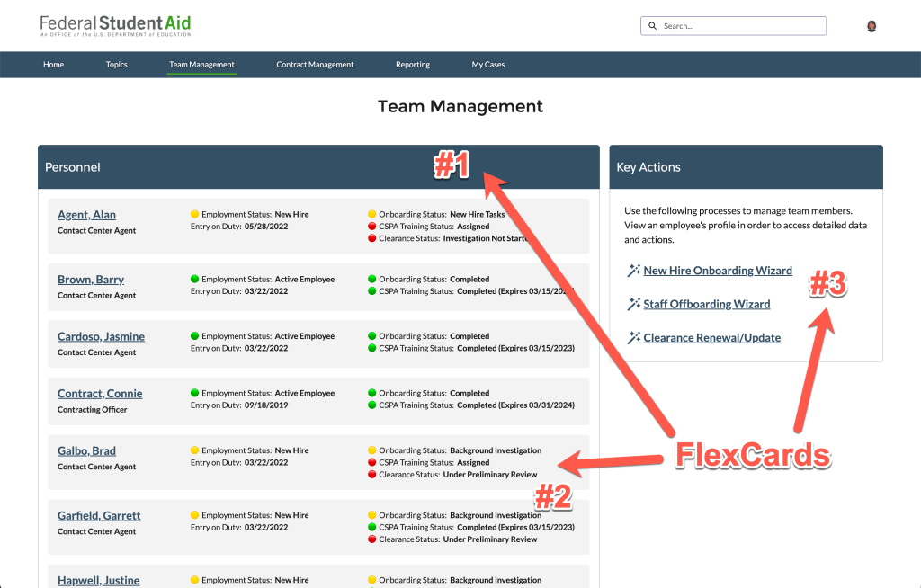Click the Federal Student Aid logo
Screen dimensions: 921x588
click(x=115, y=25)
